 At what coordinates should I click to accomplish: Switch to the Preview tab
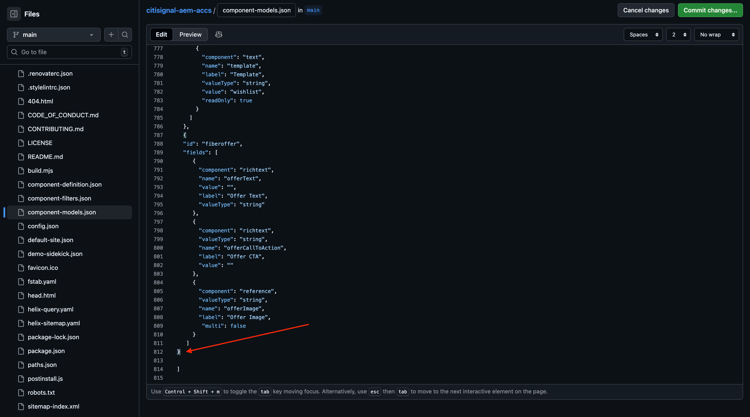coord(190,34)
